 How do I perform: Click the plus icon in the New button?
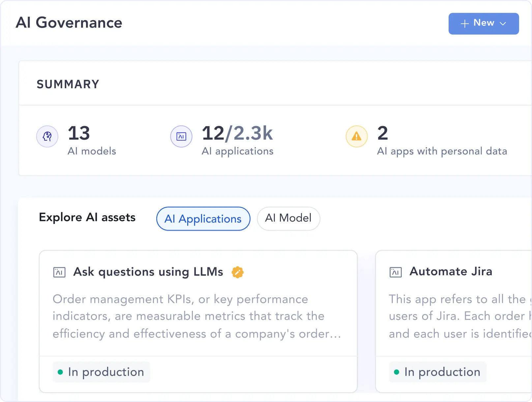pos(464,24)
